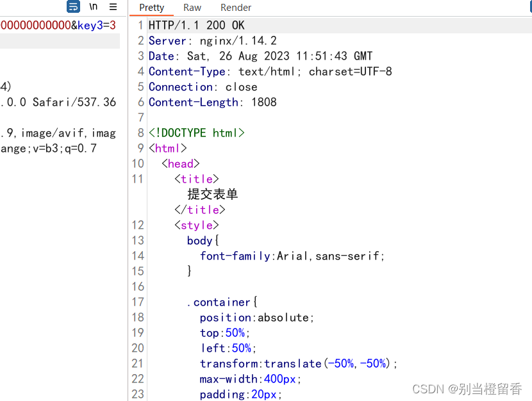Click the 1808 content length value
This screenshot has width=532, height=401.
[x=264, y=102]
